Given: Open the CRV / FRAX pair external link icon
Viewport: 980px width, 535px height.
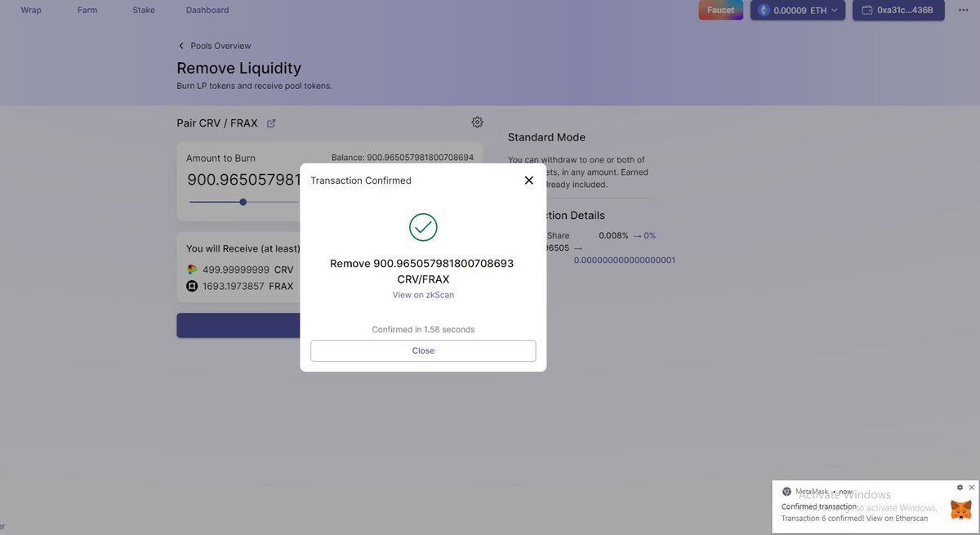Looking at the screenshot, I should click(x=271, y=123).
